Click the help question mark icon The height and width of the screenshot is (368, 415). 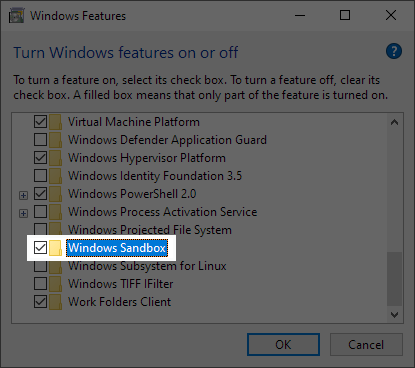point(394,51)
